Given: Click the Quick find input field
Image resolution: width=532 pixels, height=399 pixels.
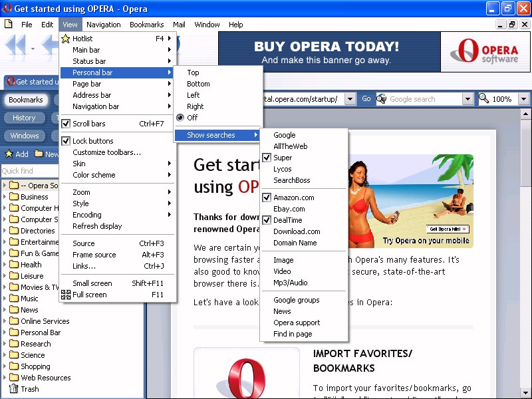Looking at the screenshot, I should point(27,171).
